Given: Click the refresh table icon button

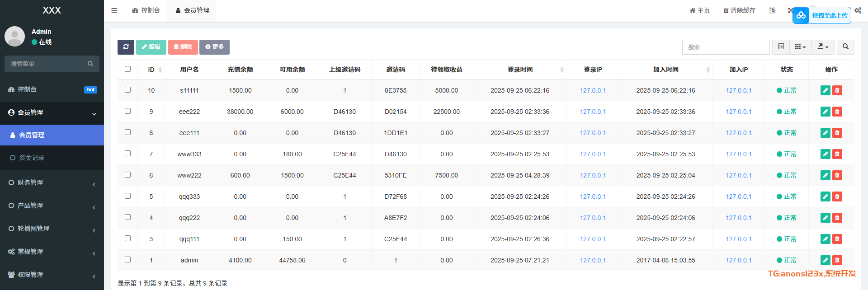Looking at the screenshot, I should (x=126, y=47).
